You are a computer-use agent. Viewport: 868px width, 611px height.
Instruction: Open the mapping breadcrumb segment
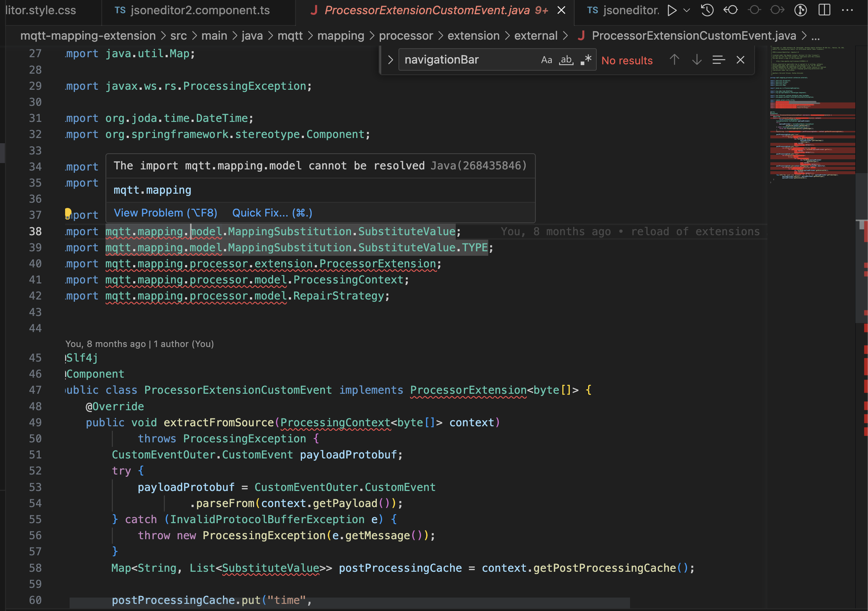click(x=340, y=36)
